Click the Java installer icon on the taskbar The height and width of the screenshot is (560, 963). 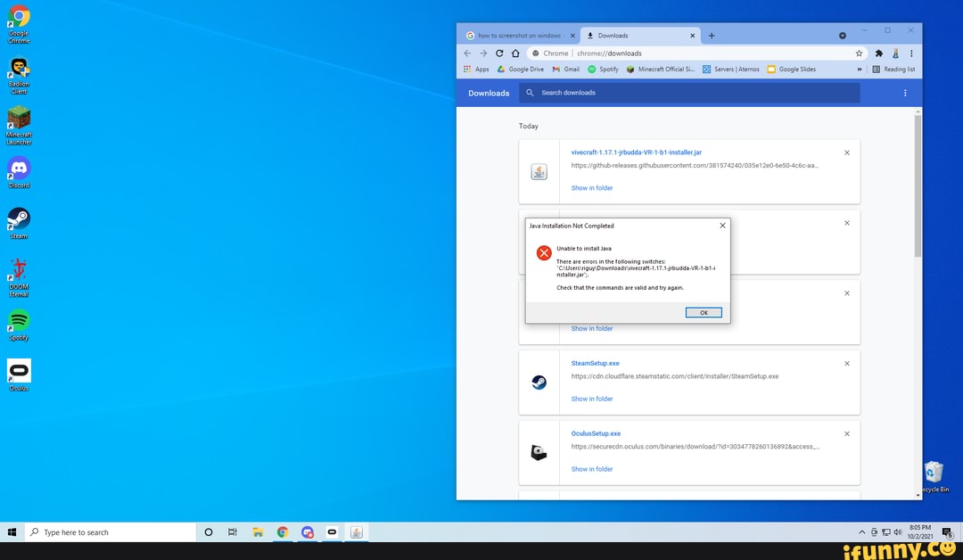(x=356, y=532)
